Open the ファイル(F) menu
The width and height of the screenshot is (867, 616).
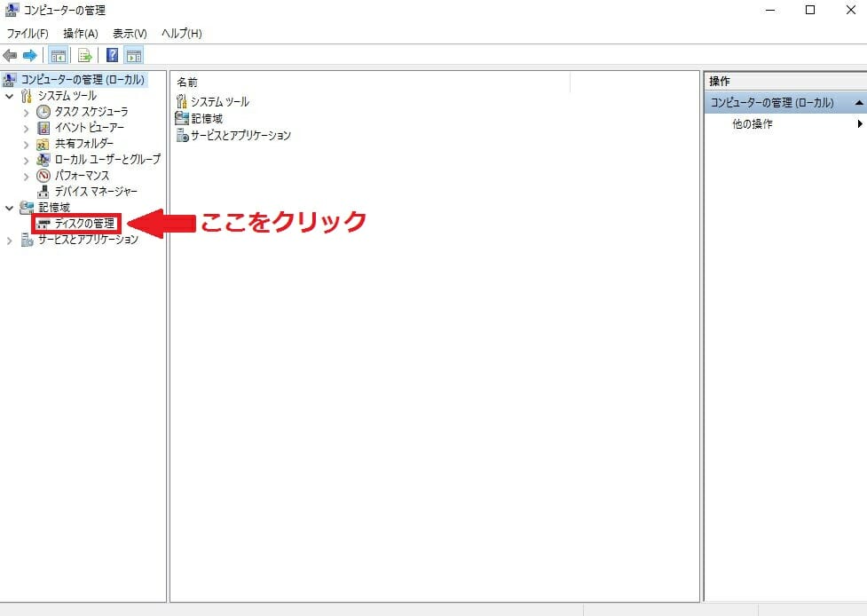[28, 34]
